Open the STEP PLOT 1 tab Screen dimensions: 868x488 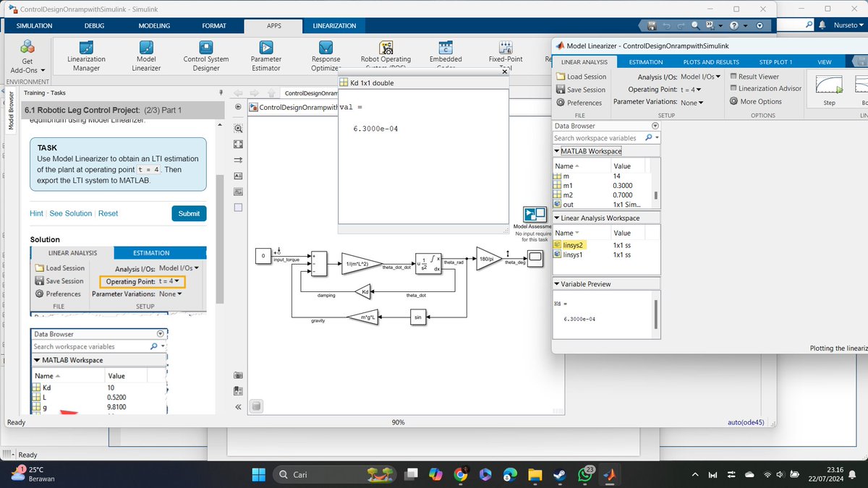coord(775,62)
